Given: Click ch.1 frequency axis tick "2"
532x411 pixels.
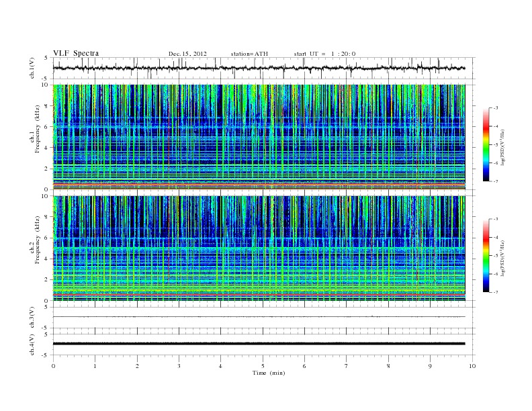Looking at the screenshot, I should (x=46, y=169).
